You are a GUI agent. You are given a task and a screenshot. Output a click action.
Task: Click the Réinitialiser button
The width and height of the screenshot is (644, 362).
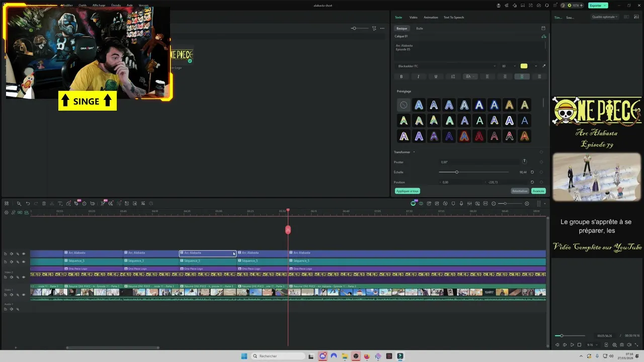pyautogui.click(x=520, y=191)
